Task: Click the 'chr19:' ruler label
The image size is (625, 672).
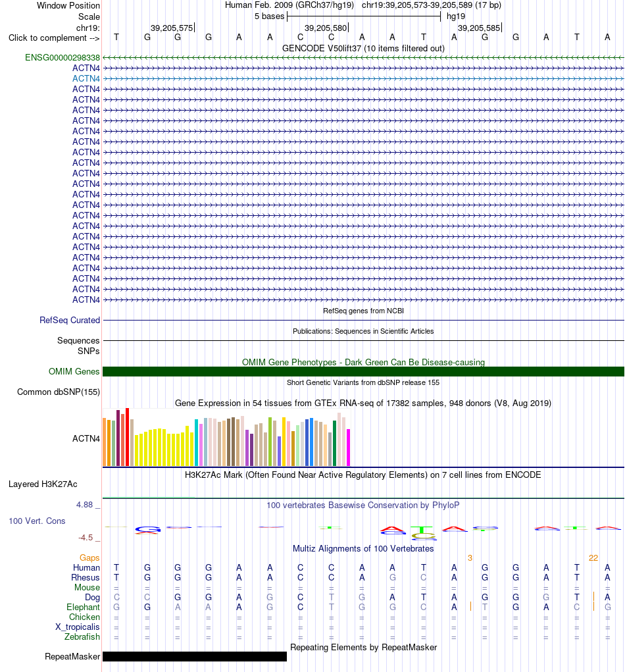Action: [87, 28]
